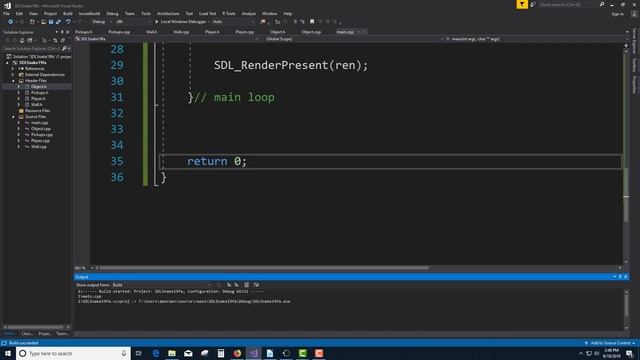Click the Solution Explorer Home icon
Image resolution: width=640 pixels, height=360 pixels.
(22, 40)
